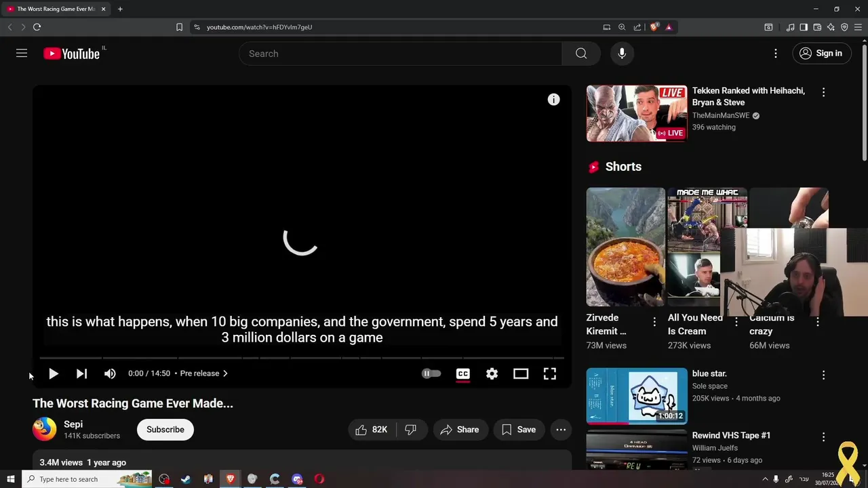868x488 pixels.
Task: Open blue star. video thumbnail
Action: click(x=637, y=396)
